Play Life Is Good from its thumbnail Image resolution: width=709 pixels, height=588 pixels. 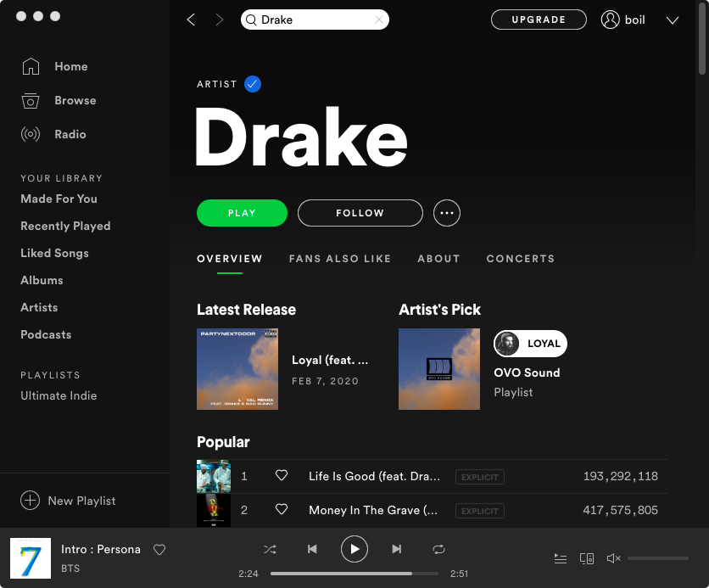[x=214, y=476]
